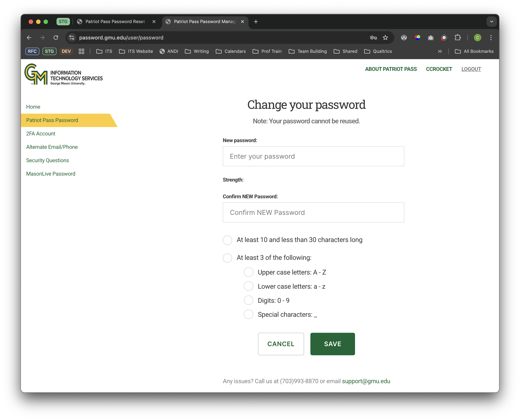Image resolution: width=520 pixels, height=420 pixels.
Task: Click the reload page icon
Action: coord(56,38)
